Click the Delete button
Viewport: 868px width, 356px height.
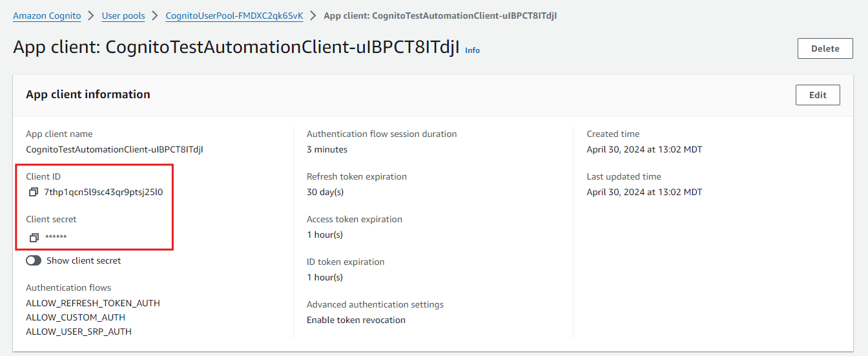tap(825, 48)
